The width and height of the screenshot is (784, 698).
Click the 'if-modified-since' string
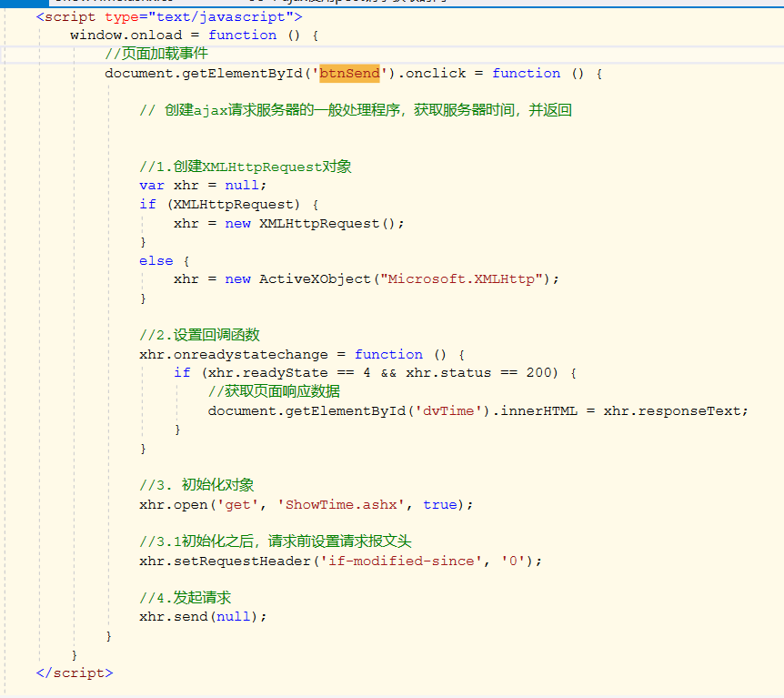coord(401,561)
